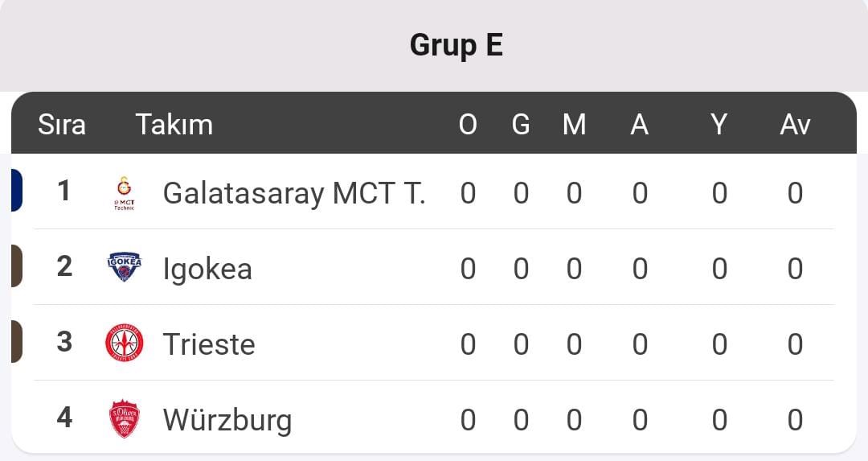
Task: Click rank number 4 in Würzburg row
Action: tap(64, 418)
